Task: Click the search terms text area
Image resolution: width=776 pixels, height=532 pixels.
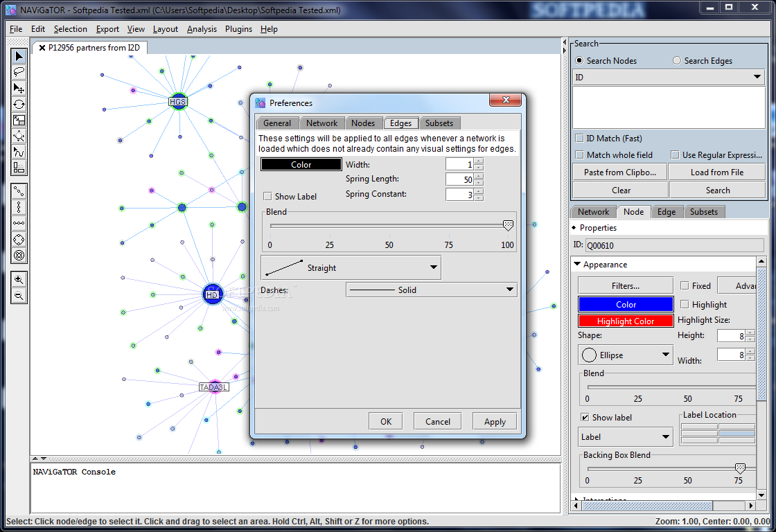Action: point(669,107)
